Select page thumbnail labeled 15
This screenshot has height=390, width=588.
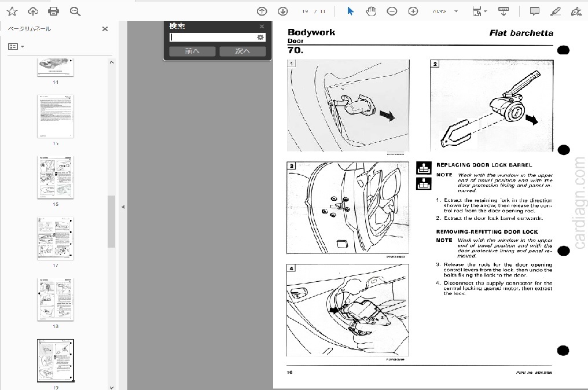(56, 178)
